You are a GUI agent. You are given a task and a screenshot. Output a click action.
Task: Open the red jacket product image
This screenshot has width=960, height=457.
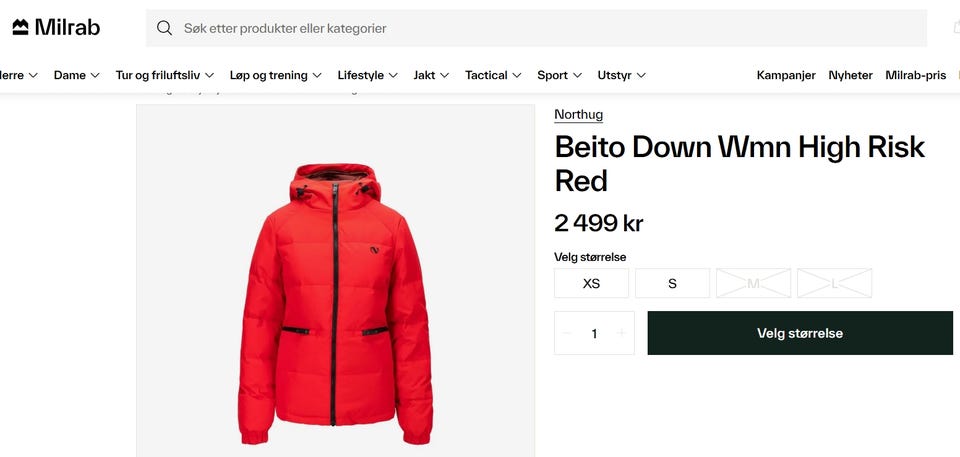(x=335, y=300)
